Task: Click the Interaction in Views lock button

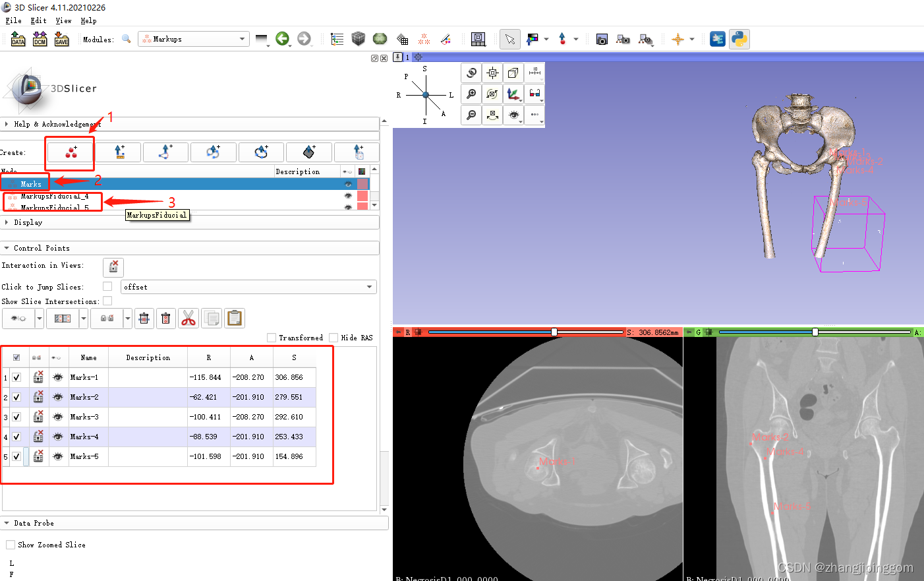Action: [113, 266]
